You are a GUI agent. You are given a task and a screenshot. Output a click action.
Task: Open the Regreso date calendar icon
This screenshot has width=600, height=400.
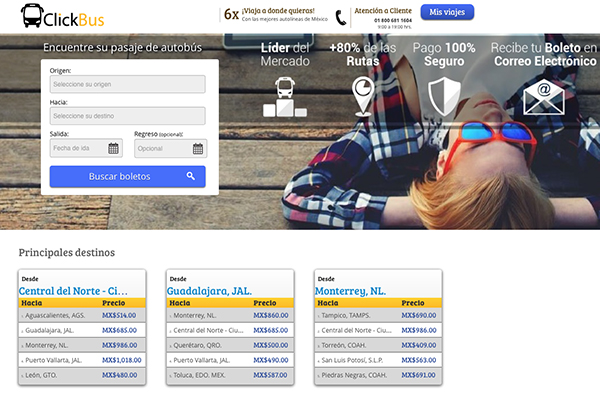(198, 149)
